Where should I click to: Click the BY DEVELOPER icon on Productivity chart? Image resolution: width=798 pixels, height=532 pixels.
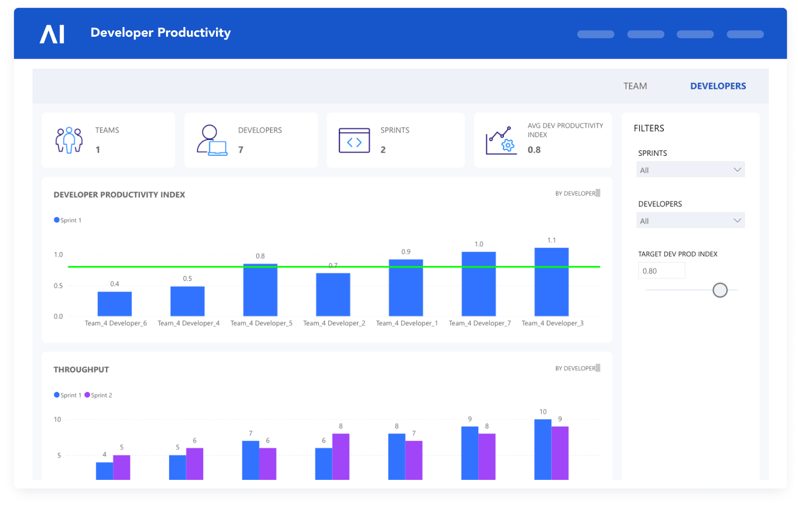pyautogui.click(x=598, y=193)
